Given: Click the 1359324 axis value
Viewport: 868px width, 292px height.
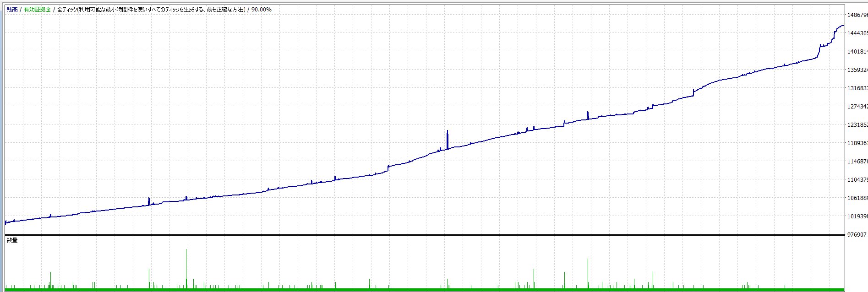Looking at the screenshot, I should [857, 70].
